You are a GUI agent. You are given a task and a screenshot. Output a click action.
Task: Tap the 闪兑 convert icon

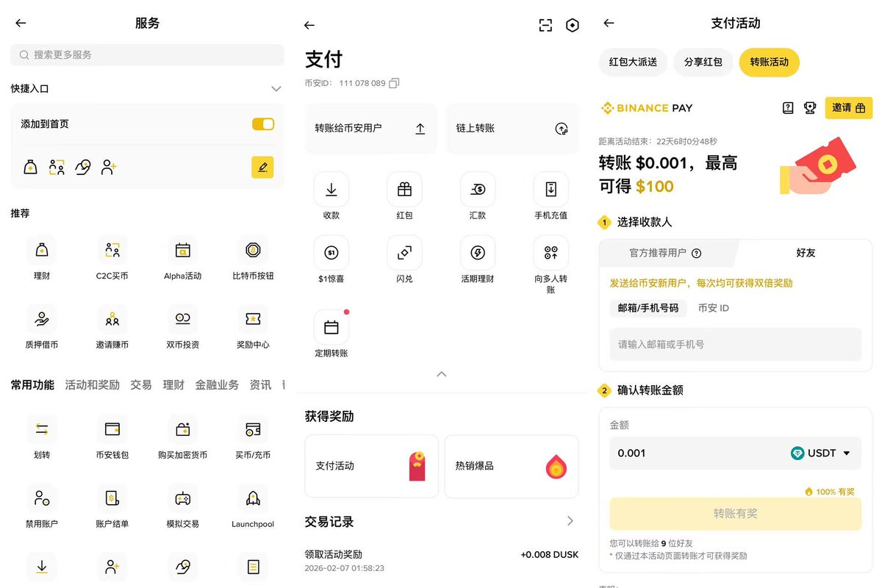404,253
